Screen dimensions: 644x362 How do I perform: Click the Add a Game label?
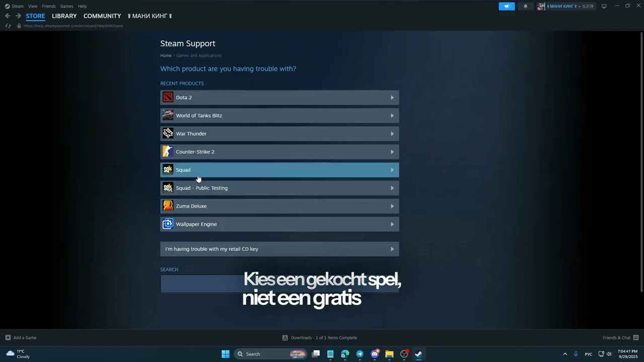[25, 337]
